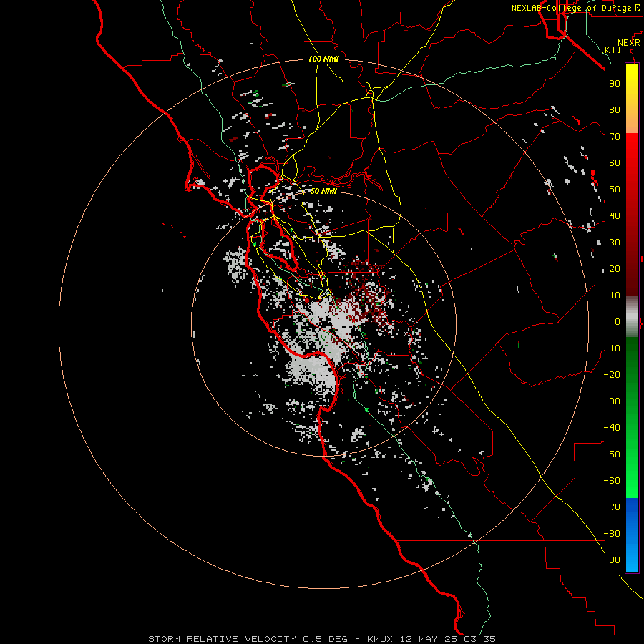
Task: Click the "[KT]" units label above color scale
Action: click(611, 49)
